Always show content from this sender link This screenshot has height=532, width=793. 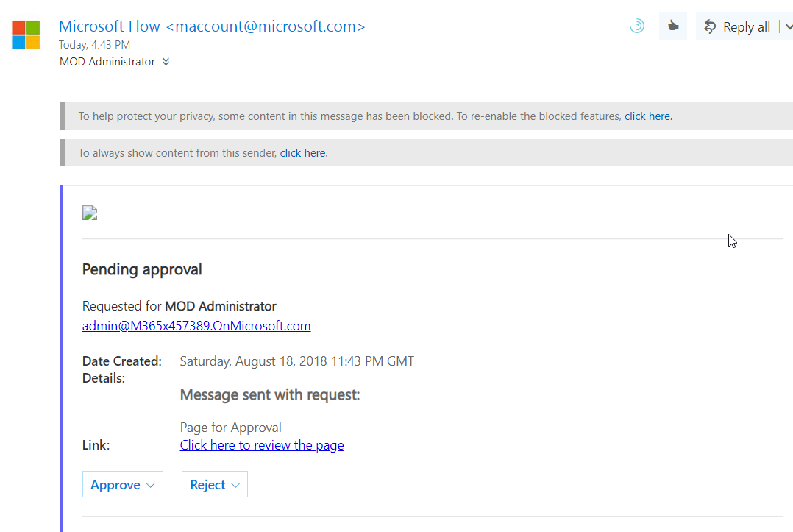pos(304,153)
